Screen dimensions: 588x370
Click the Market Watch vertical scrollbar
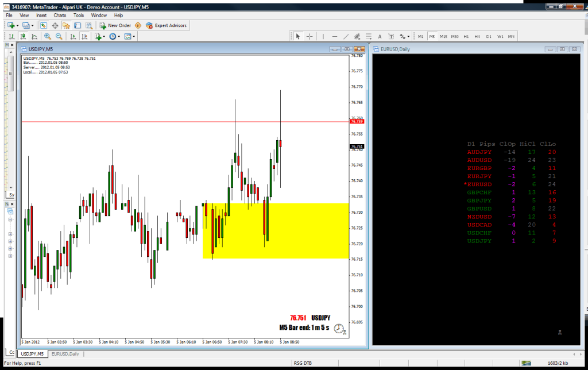click(x=11, y=120)
